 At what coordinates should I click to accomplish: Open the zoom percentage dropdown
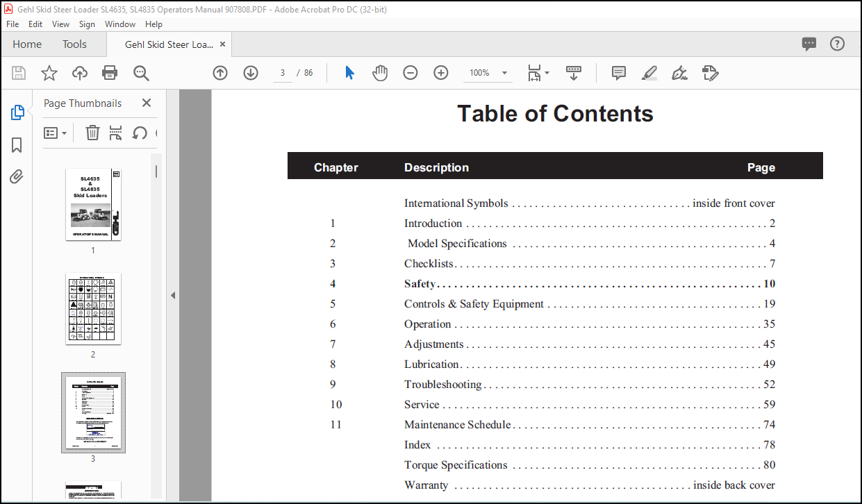tap(504, 73)
